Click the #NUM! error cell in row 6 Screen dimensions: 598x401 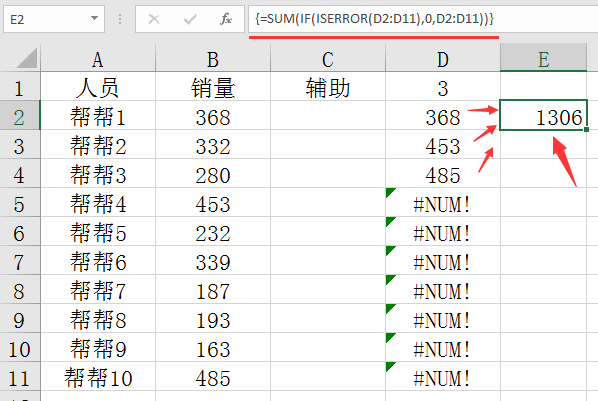coord(443,232)
